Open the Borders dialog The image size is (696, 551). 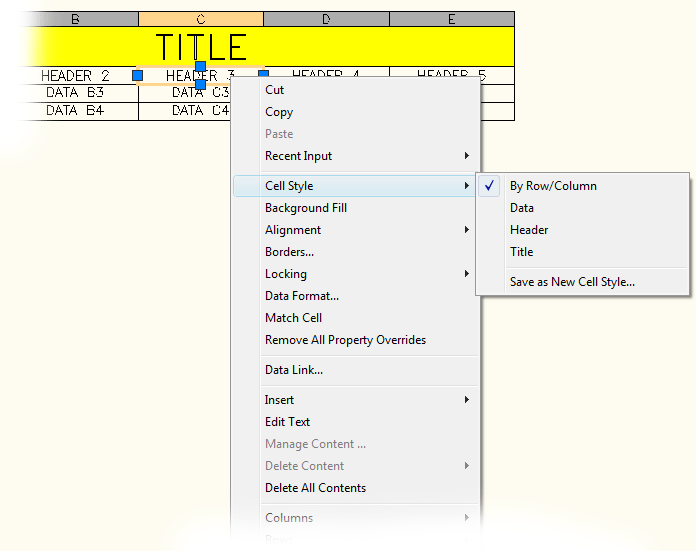click(x=289, y=252)
